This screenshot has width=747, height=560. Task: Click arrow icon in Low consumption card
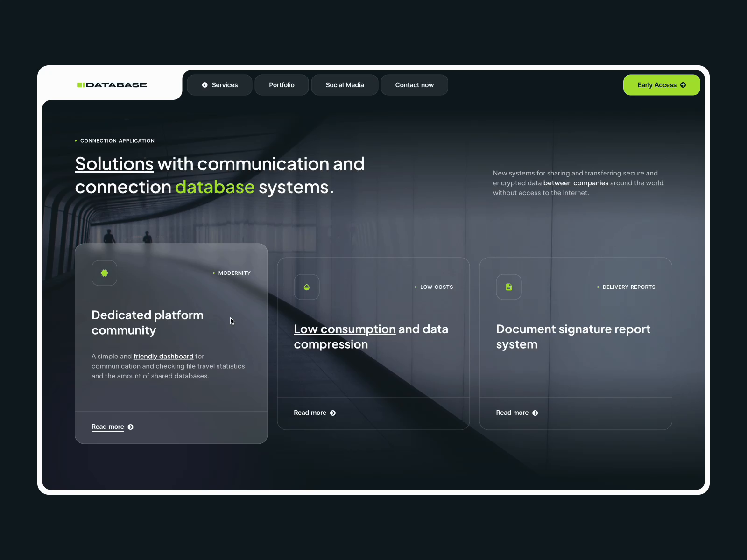(x=333, y=413)
